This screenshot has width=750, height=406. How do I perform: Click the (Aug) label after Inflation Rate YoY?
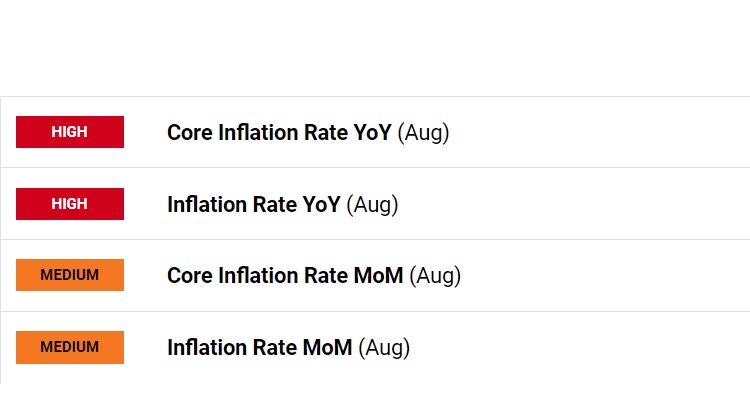point(372,205)
